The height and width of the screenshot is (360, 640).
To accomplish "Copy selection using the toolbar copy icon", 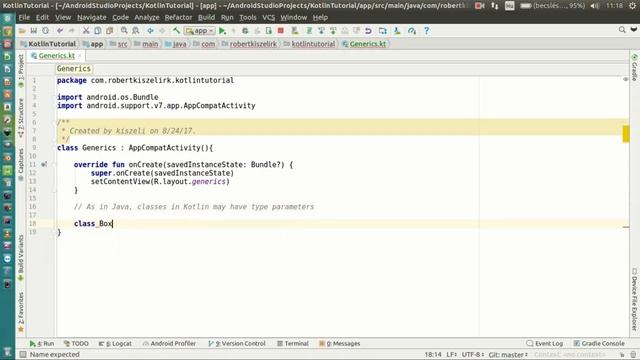I will tap(98, 31).
